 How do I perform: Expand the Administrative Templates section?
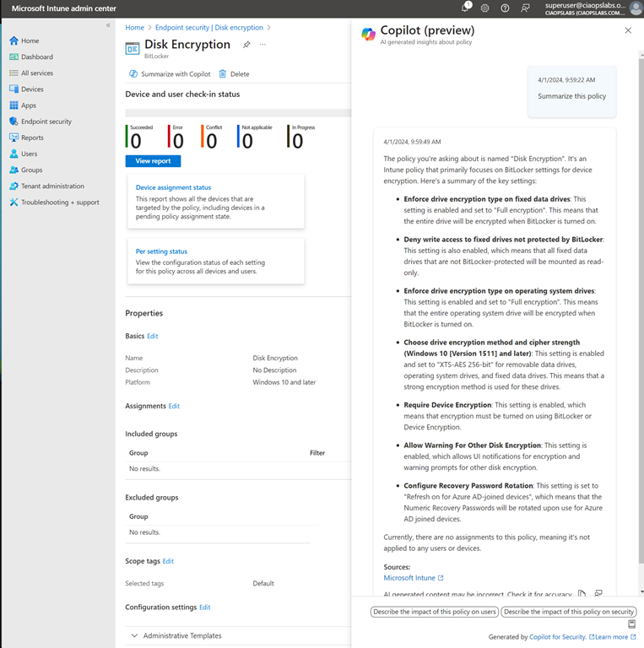[x=134, y=635]
